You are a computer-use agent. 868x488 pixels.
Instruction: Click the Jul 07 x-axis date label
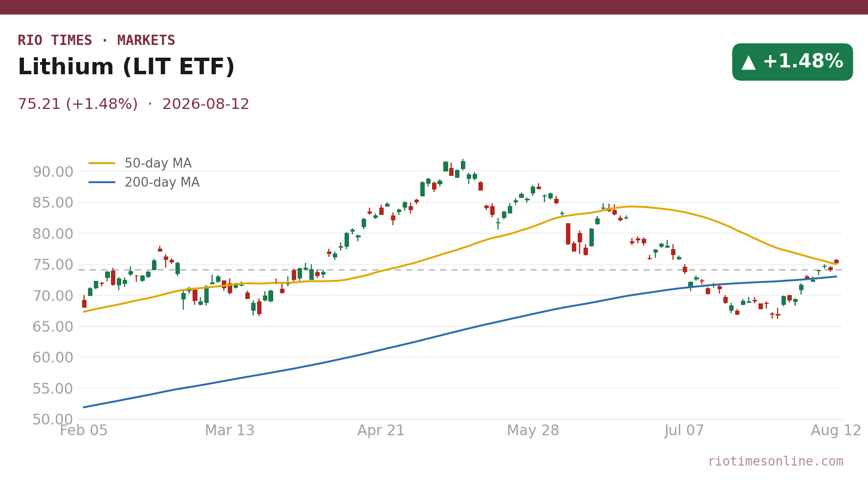coord(684,431)
